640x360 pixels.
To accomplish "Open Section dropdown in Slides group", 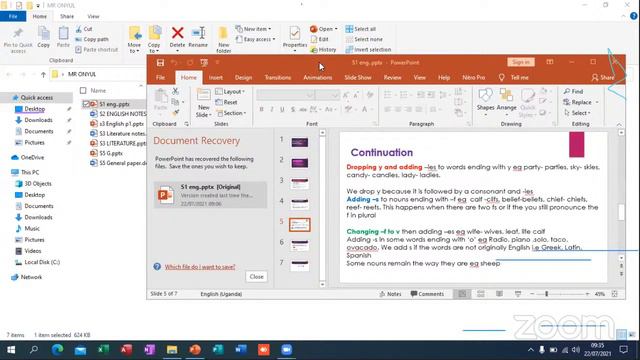I will [231, 113].
